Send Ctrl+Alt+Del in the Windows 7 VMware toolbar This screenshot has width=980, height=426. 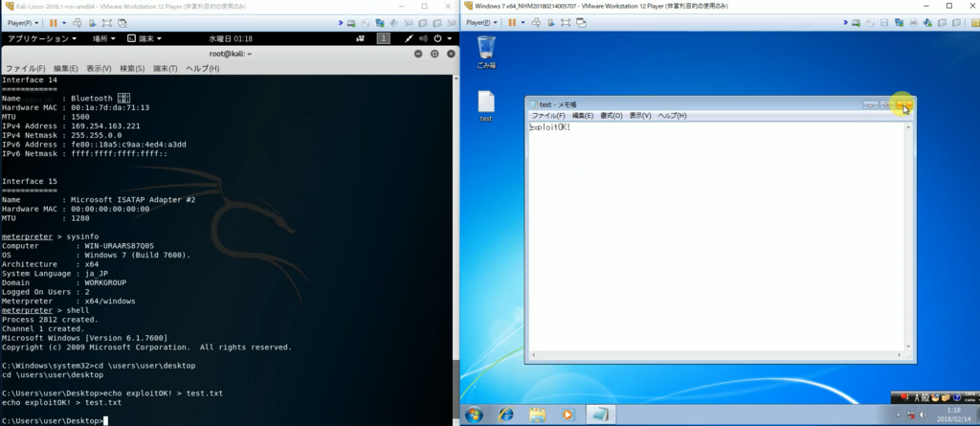pos(536,23)
